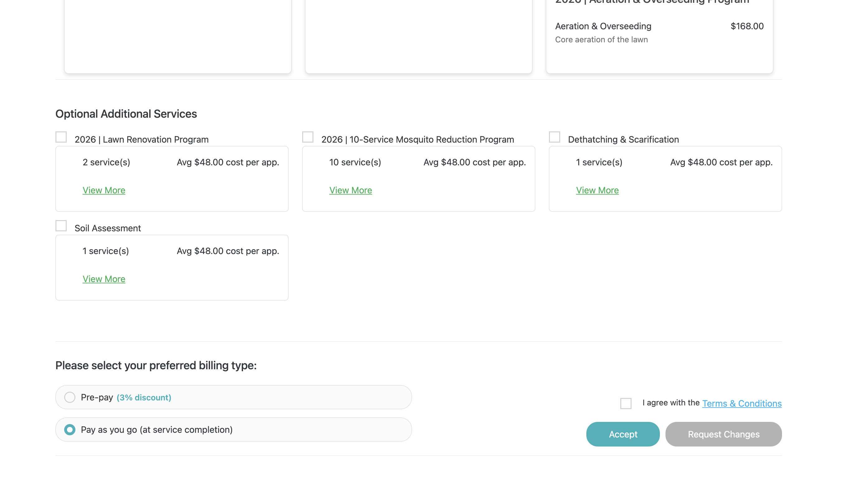Click the 10 service(s) text
This screenshot has height=477, width=868.
[x=355, y=162]
